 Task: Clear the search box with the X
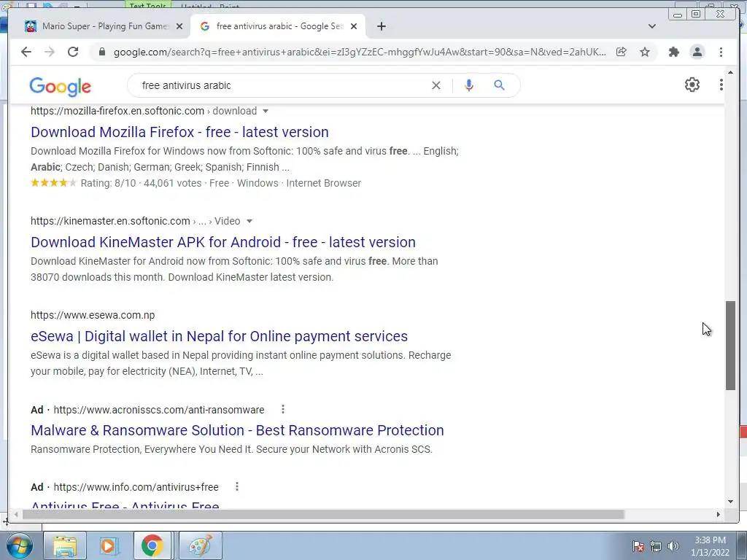point(436,85)
